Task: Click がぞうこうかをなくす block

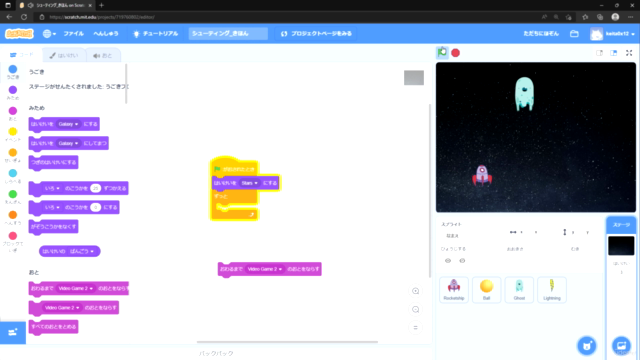Action: click(x=53, y=227)
